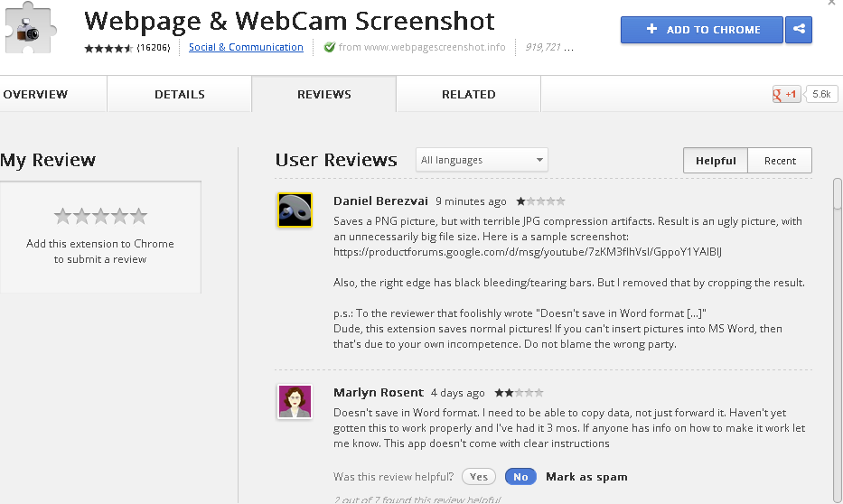The width and height of the screenshot is (843, 504).
Task: Click the header star rating (16206)
Action: [108, 48]
